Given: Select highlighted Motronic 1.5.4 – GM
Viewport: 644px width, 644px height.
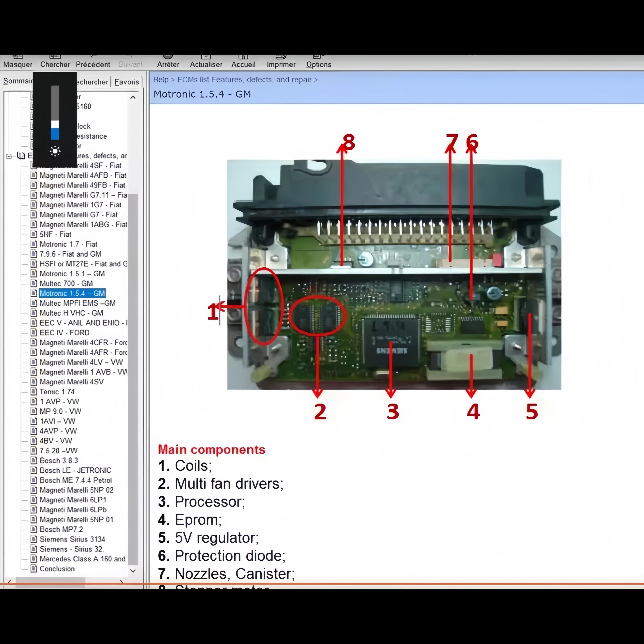Looking at the screenshot, I should [72, 293].
